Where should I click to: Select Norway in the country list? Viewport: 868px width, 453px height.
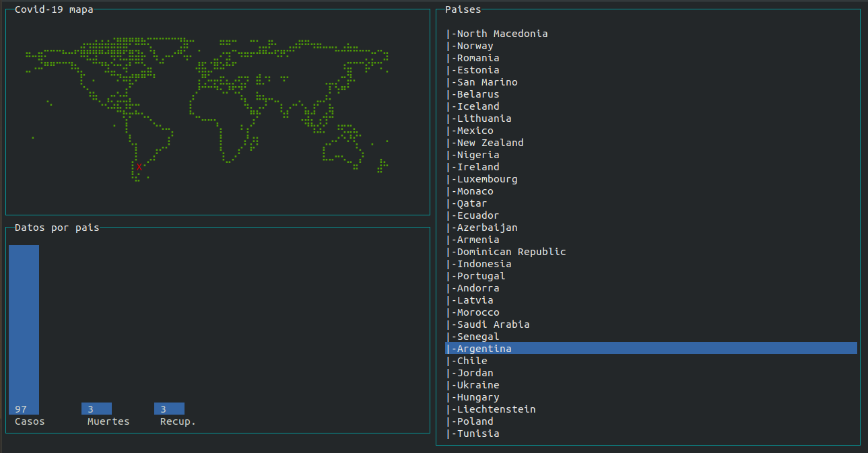coord(471,45)
